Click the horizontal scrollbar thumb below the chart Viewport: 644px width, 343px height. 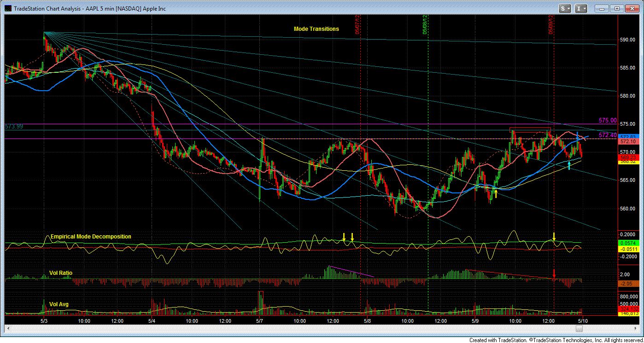pos(580,329)
